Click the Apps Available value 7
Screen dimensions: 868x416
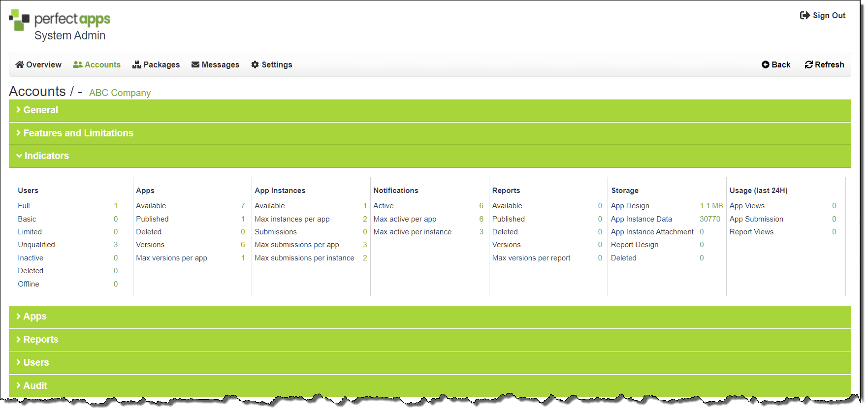click(243, 206)
